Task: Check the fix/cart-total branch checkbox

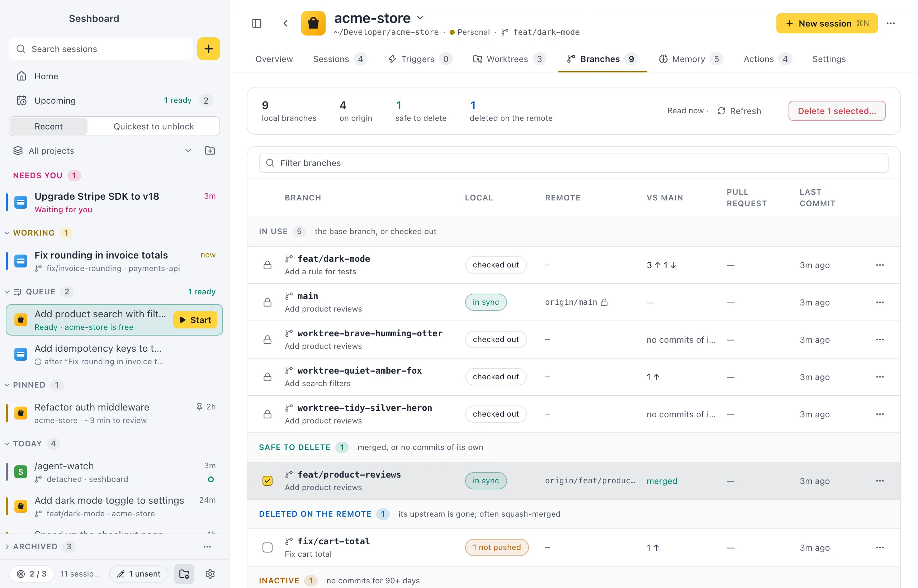Action: pyautogui.click(x=267, y=547)
